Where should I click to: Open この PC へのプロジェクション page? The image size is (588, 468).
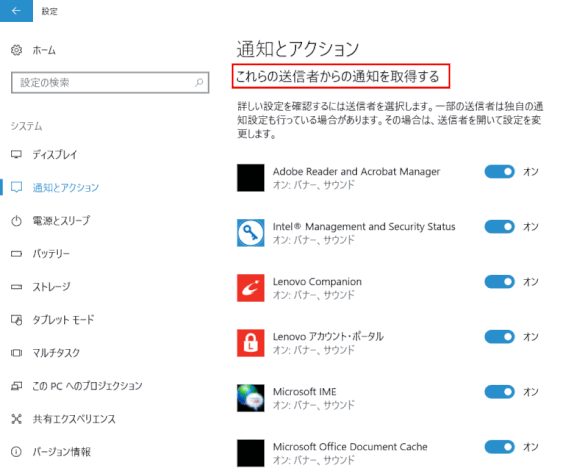point(87,386)
